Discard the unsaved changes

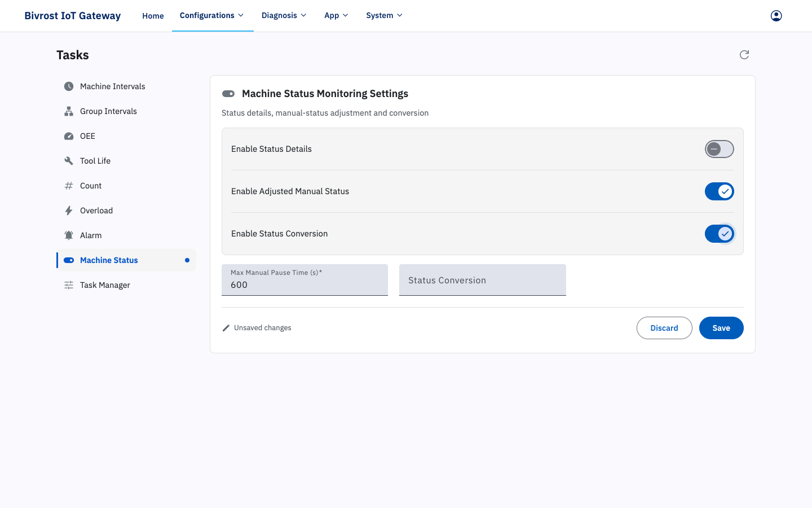(x=664, y=328)
